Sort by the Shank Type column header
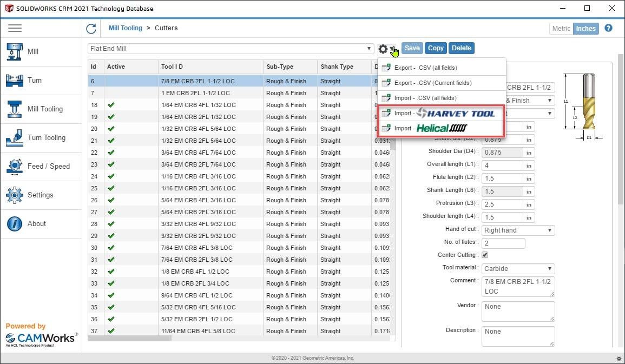Screen dimensions: 625x364 [344, 67]
